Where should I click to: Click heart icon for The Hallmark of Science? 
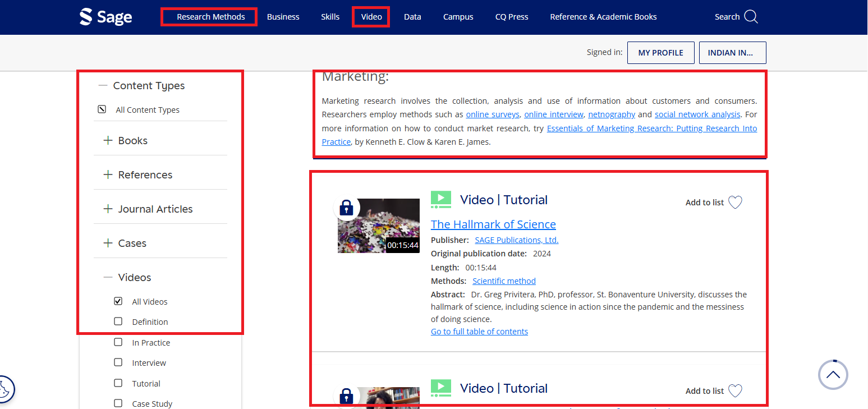click(x=735, y=203)
